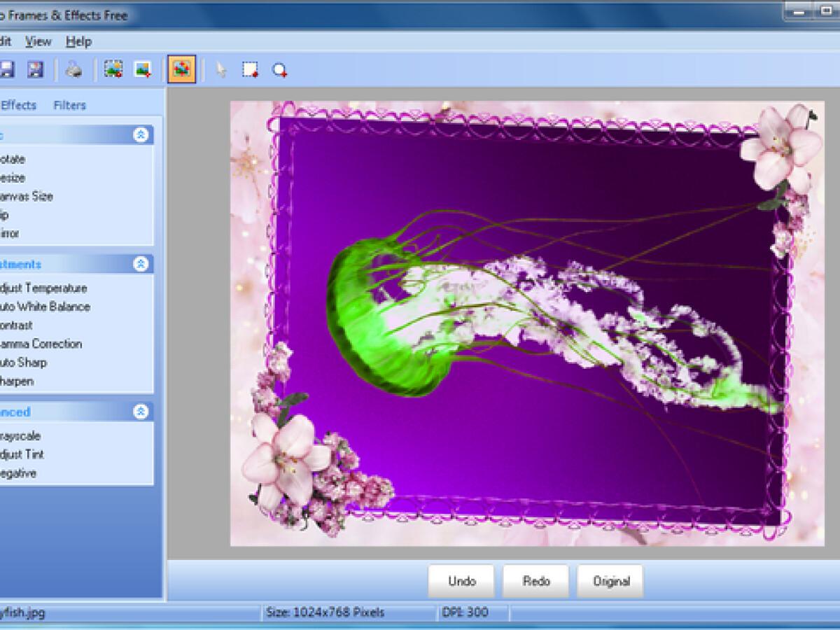Screen dimensions: 840x630
Task: Collapse the top Basic panel section
Action: (x=141, y=135)
